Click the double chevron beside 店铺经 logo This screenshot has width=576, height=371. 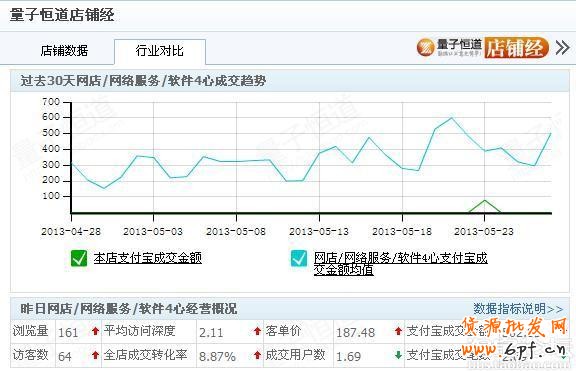click(x=563, y=48)
